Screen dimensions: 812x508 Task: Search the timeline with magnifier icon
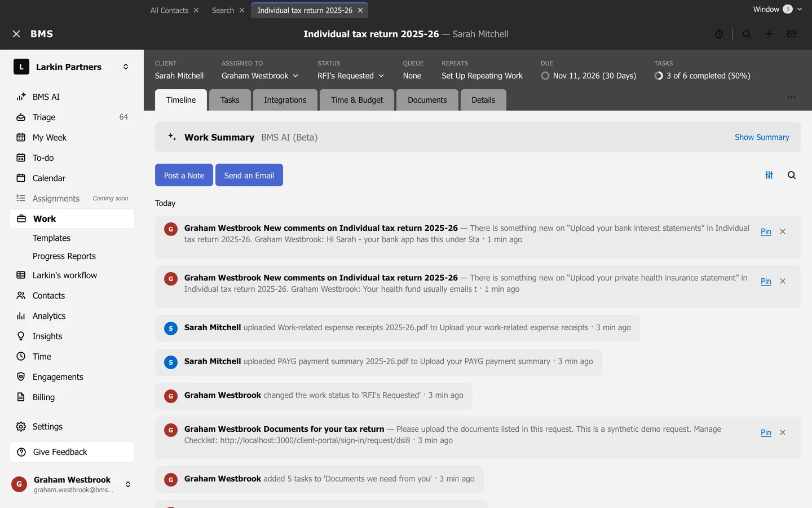point(792,175)
